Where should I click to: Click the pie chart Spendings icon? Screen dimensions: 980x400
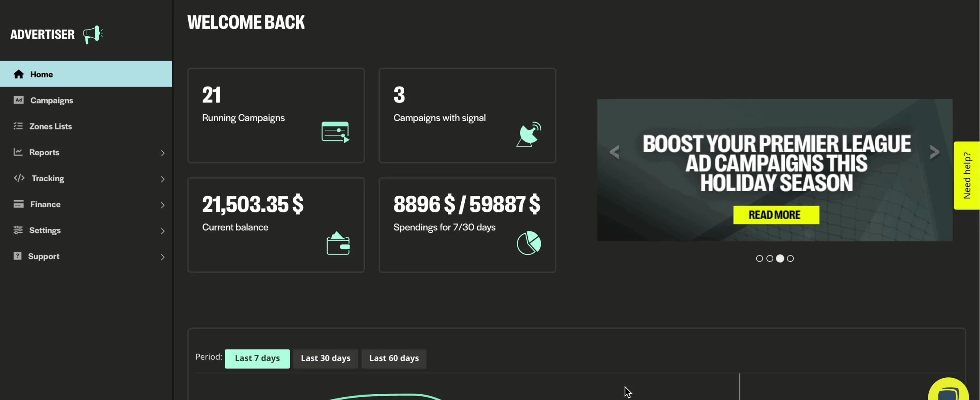tap(529, 243)
